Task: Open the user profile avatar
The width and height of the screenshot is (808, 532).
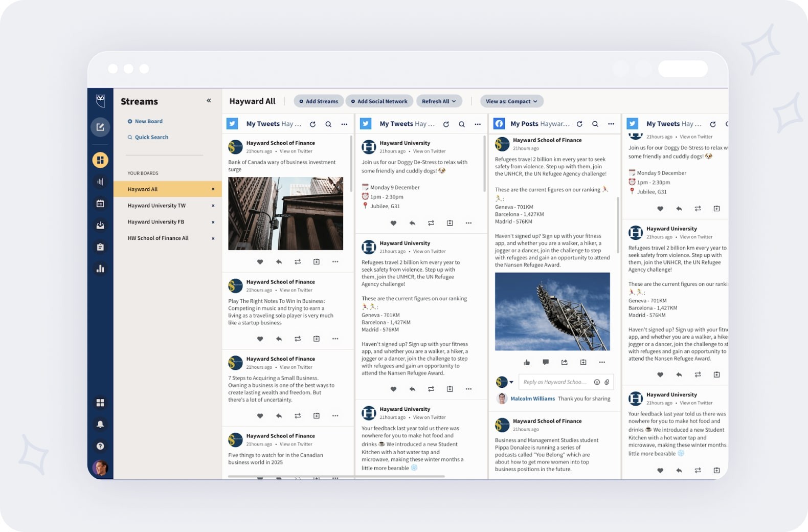Action: (100, 468)
